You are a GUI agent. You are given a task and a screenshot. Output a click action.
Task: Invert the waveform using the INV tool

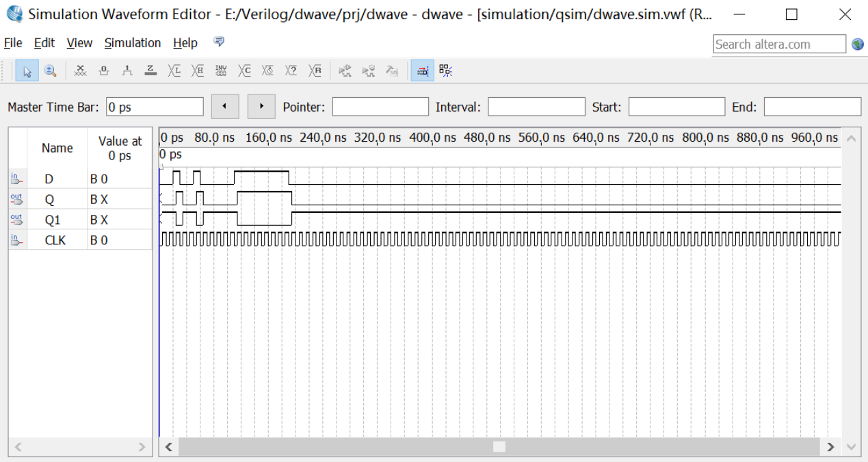221,70
